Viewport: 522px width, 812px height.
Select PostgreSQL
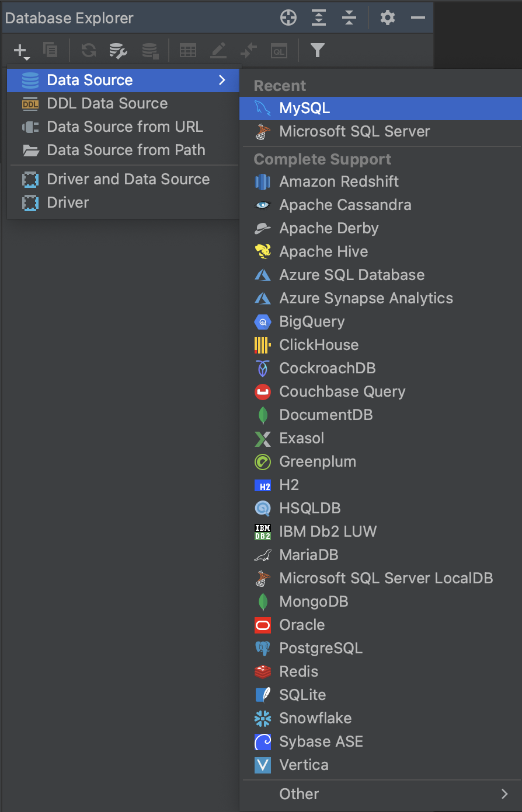(381, 648)
